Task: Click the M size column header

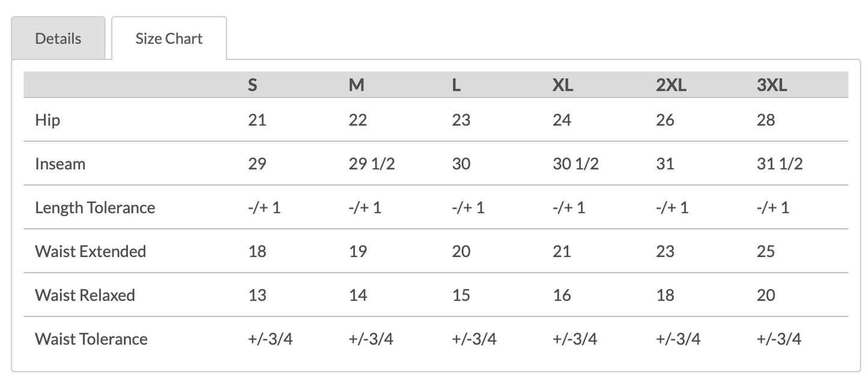Action: point(356,85)
